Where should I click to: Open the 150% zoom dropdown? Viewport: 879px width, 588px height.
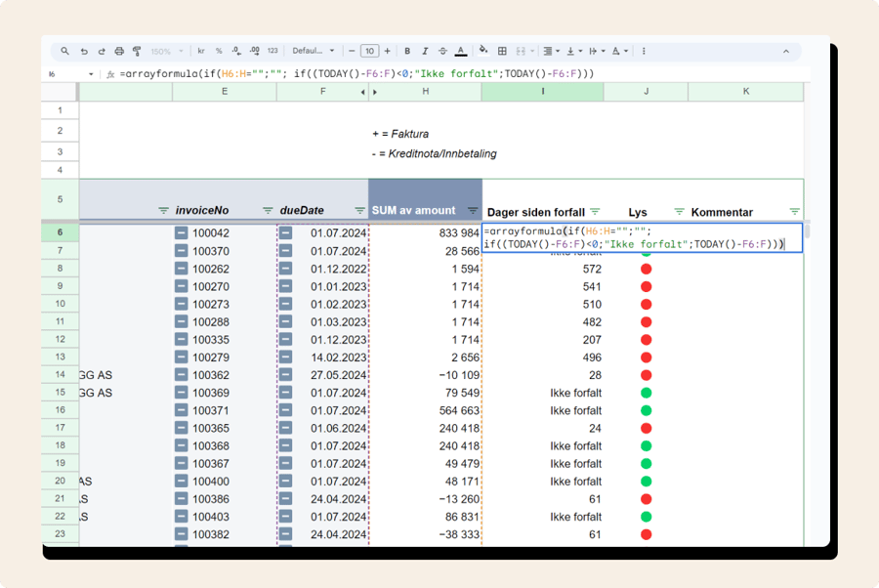(x=166, y=51)
